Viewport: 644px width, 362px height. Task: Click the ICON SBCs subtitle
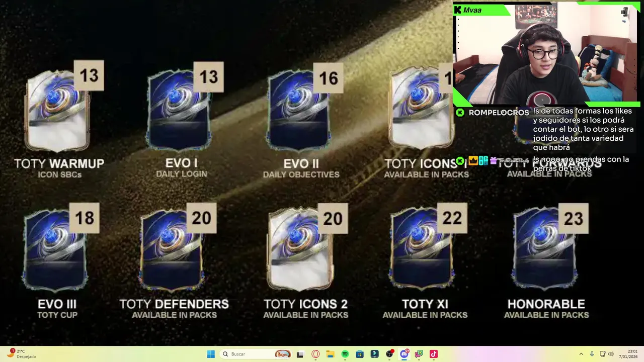pyautogui.click(x=59, y=174)
